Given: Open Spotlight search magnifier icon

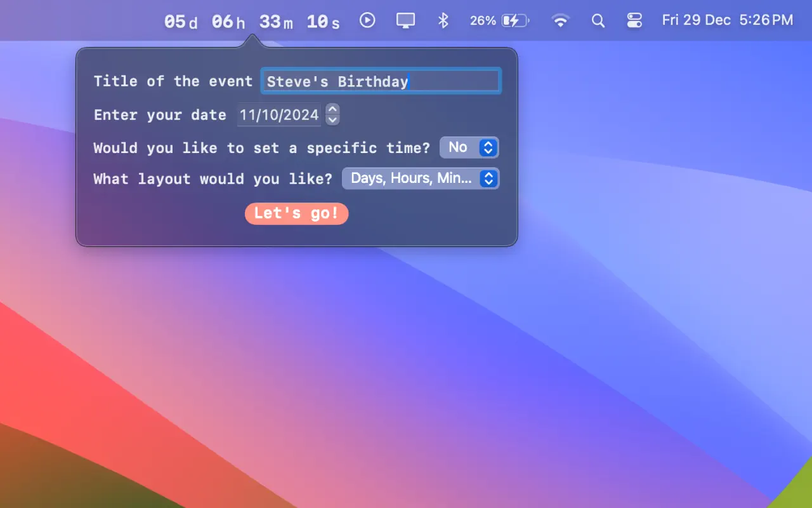Looking at the screenshot, I should [598, 21].
